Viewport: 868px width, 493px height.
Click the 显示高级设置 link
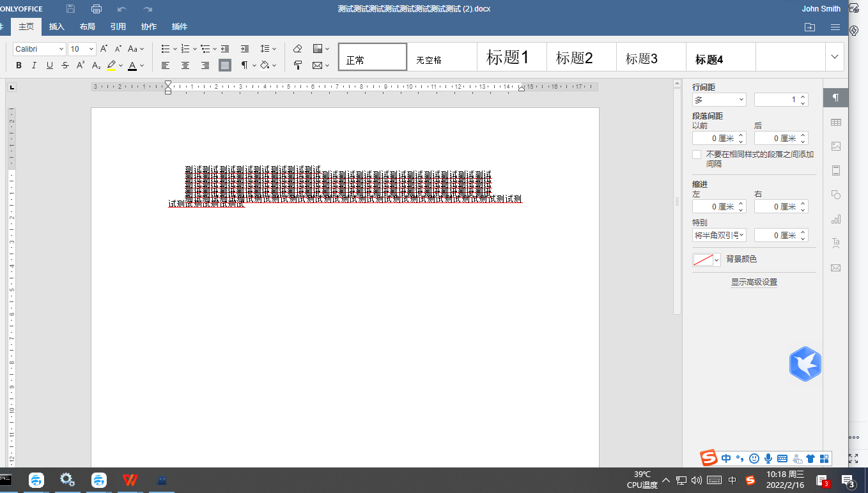754,282
